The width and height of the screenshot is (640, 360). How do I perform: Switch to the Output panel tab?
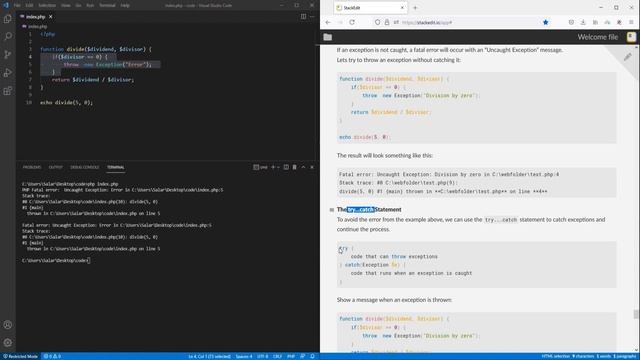pyautogui.click(x=56, y=167)
